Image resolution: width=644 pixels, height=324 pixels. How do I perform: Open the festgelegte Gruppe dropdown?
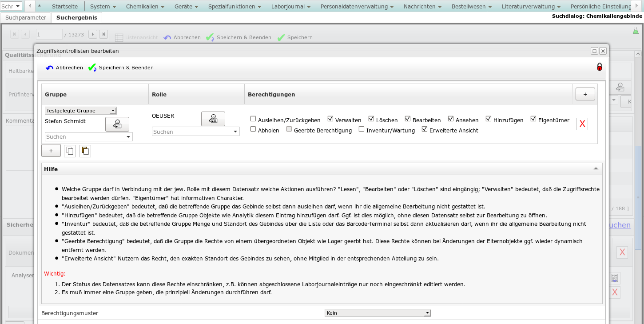pyautogui.click(x=80, y=111)
